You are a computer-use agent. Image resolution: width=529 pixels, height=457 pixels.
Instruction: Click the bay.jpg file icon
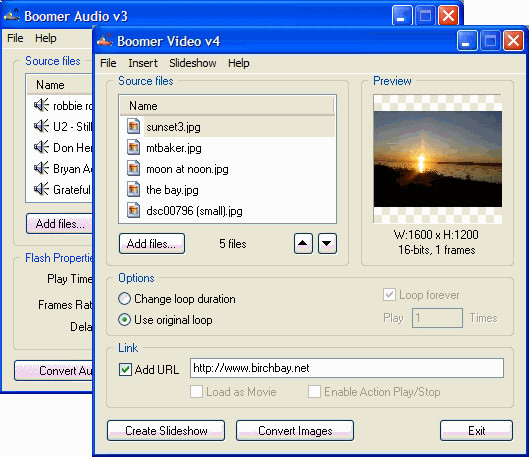tap(133, 189)
